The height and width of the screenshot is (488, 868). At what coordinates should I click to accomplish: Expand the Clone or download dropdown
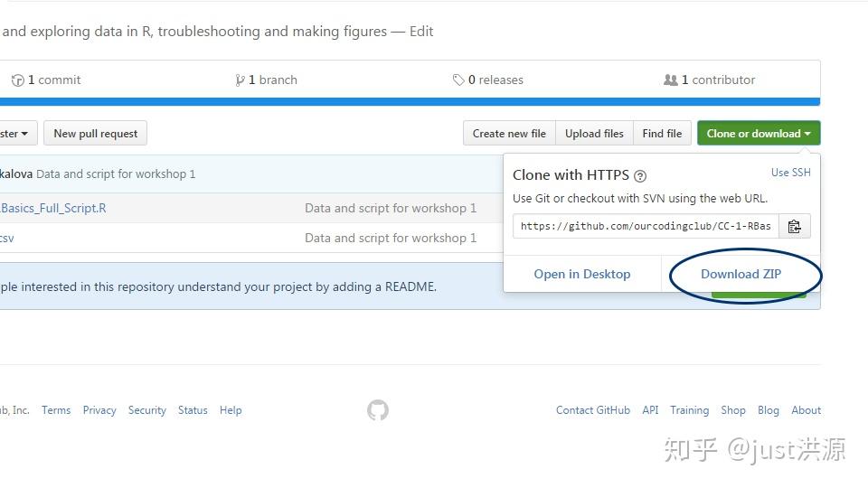(759, 134)
